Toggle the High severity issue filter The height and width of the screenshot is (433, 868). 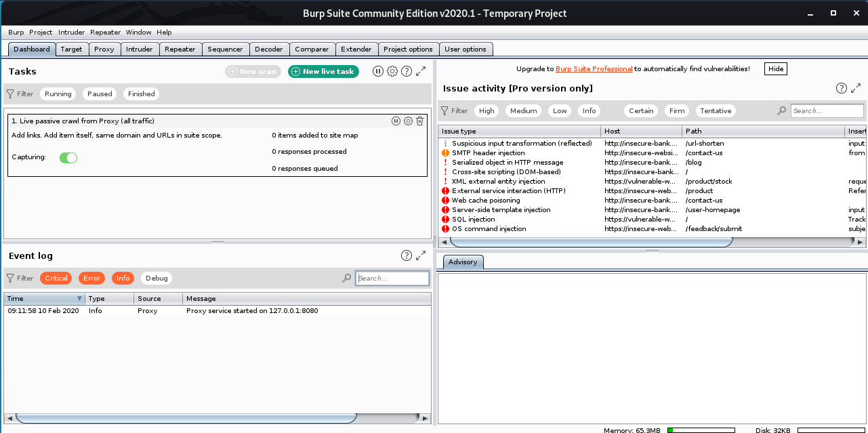click(x=487, y=110)
